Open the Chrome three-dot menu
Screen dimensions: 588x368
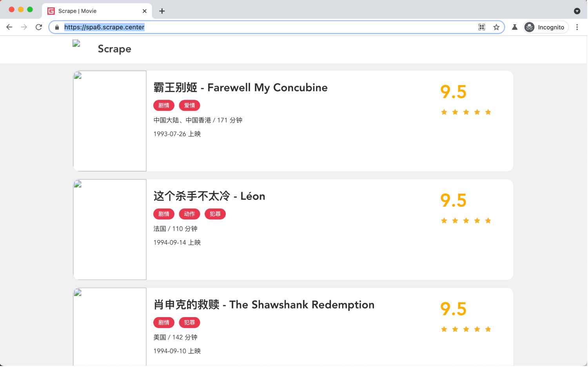(577, 27)
